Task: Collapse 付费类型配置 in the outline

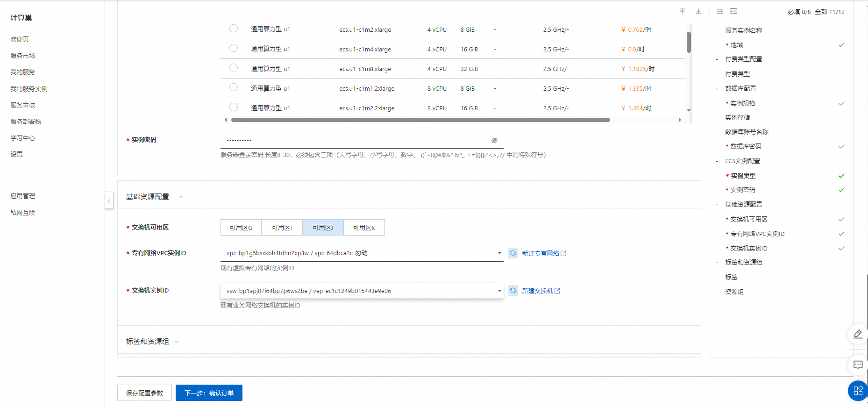Action: click(x=717, y=59)
